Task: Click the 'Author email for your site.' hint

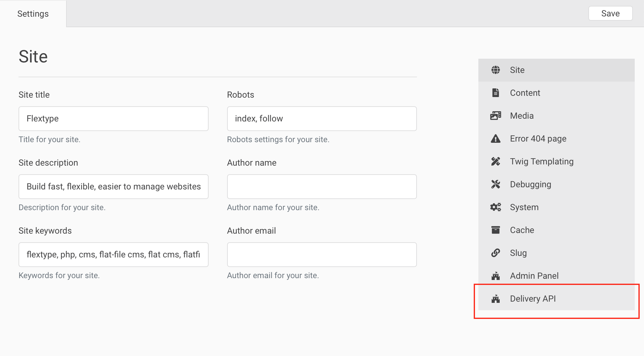Action: [273, 275]
